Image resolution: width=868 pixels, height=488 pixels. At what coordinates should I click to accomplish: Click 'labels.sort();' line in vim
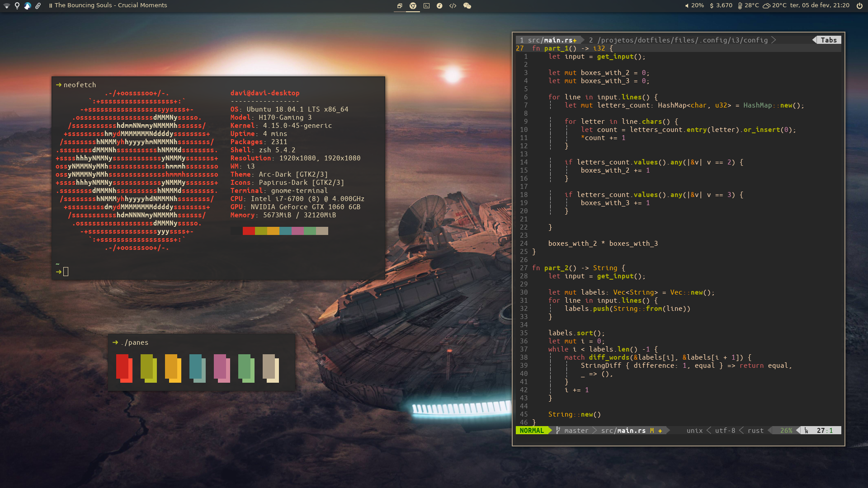pos(576,333)
